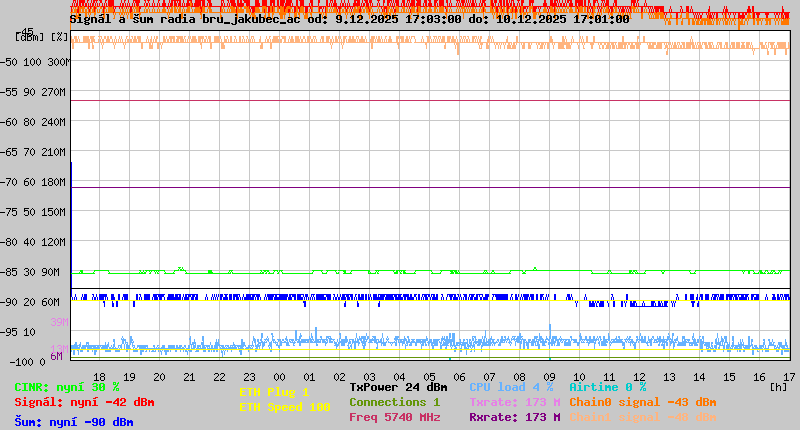The height and width of the screenshot is (430, 800).
Task: Click the 'CPU load 4 %' legend label
Action: point(511,387)
